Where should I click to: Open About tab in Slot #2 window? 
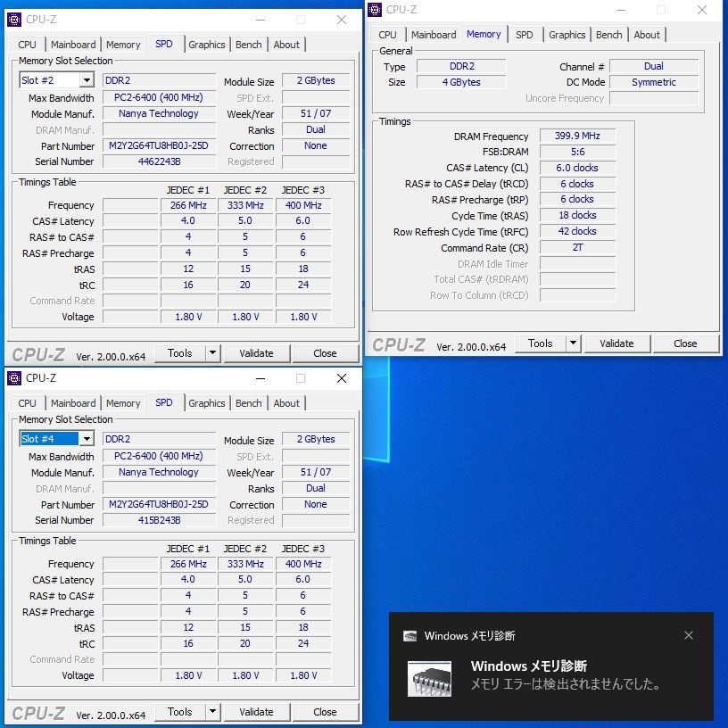(286, 45)
